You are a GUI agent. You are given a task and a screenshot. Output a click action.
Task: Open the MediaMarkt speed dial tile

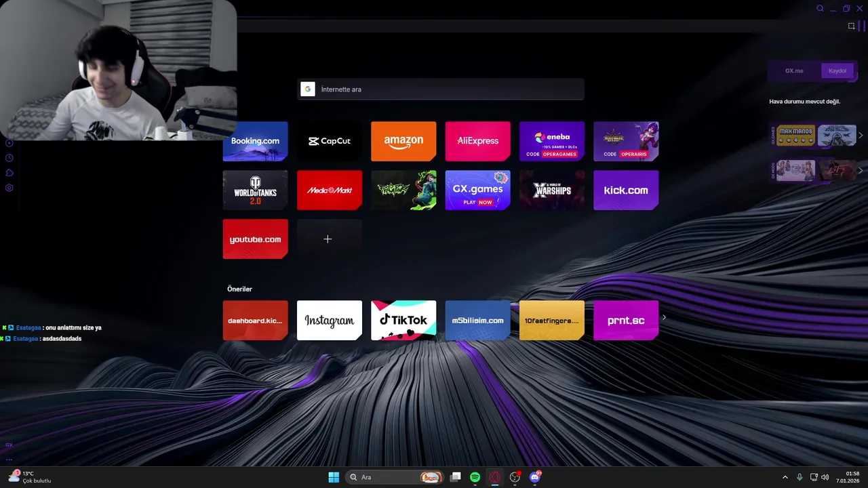click(x=329, y=190)
